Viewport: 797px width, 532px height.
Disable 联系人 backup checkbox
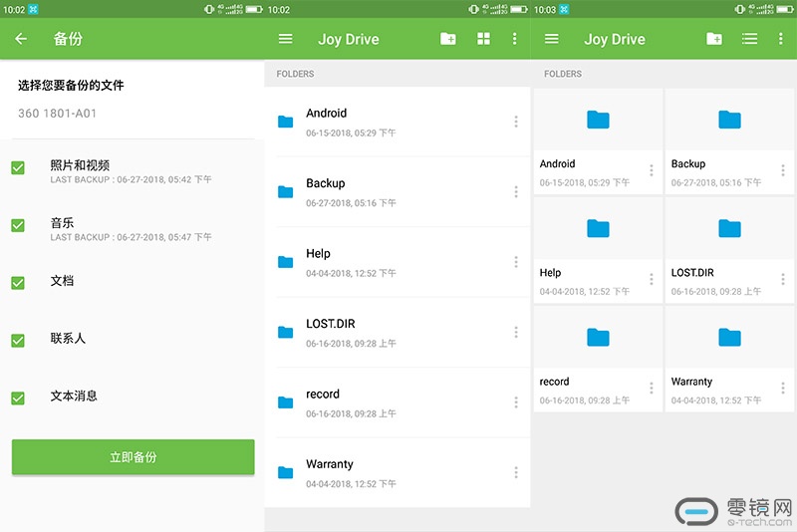(x=18, y=341)
